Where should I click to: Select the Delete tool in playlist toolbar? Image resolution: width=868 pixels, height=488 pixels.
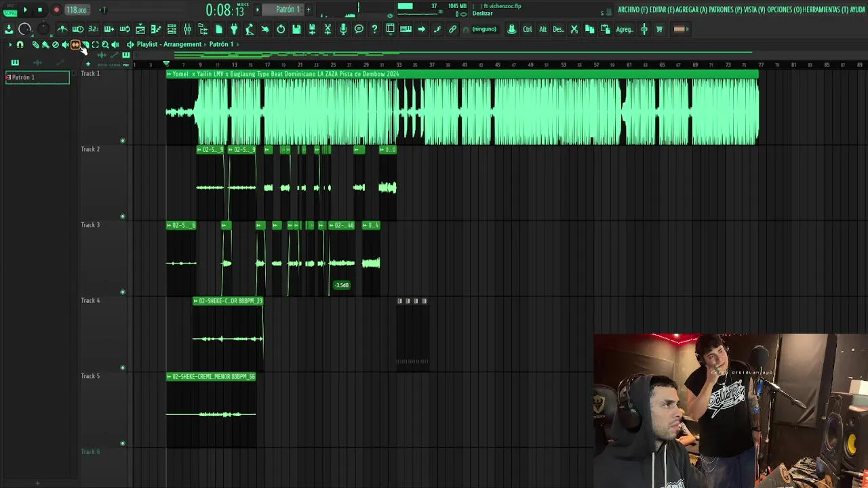pos(56,44)
